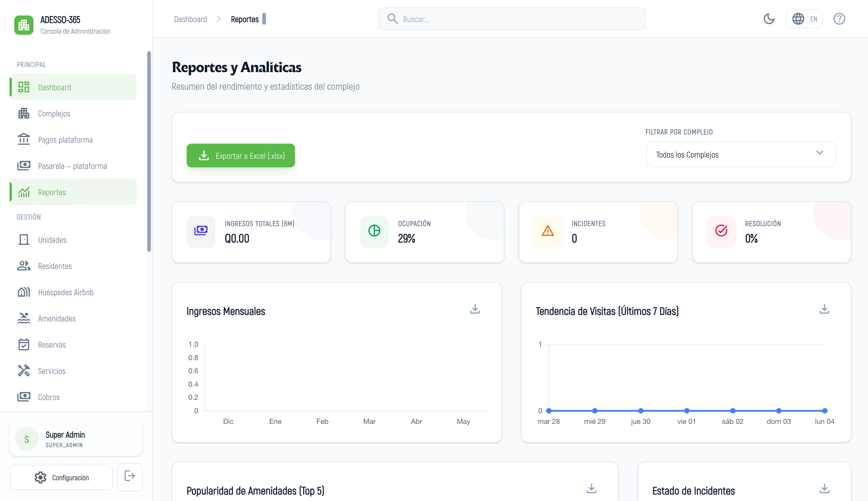Click the Unidades door icon
The height and width of the screenshot is (501, 868).
(24, 239)
